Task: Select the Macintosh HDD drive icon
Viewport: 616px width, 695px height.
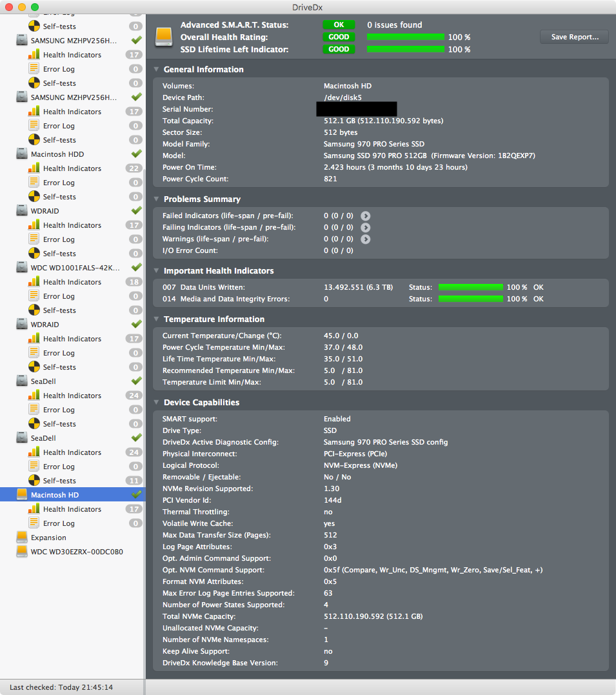Action: tap(22, 154)
